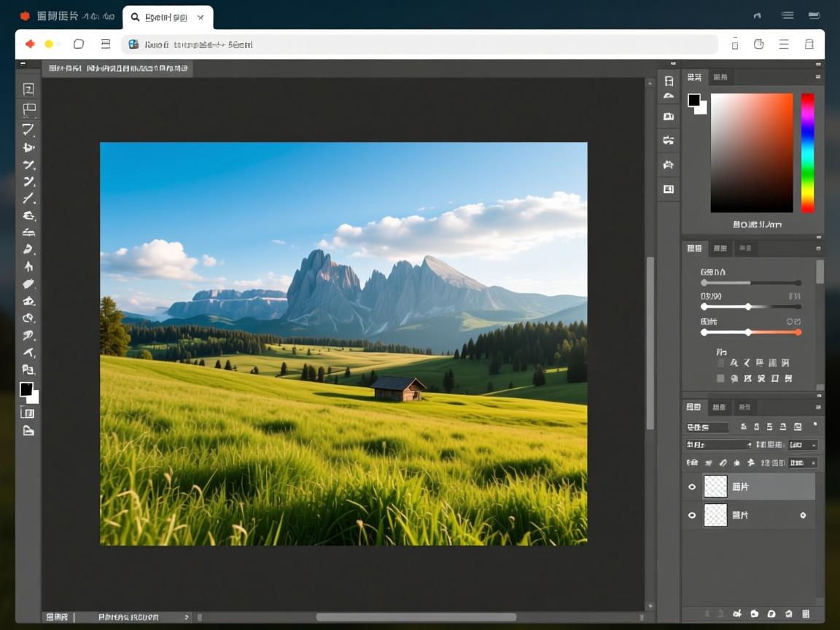
Task: Click the top icon in the collapsed panel strip
Action: click(668, 82)
